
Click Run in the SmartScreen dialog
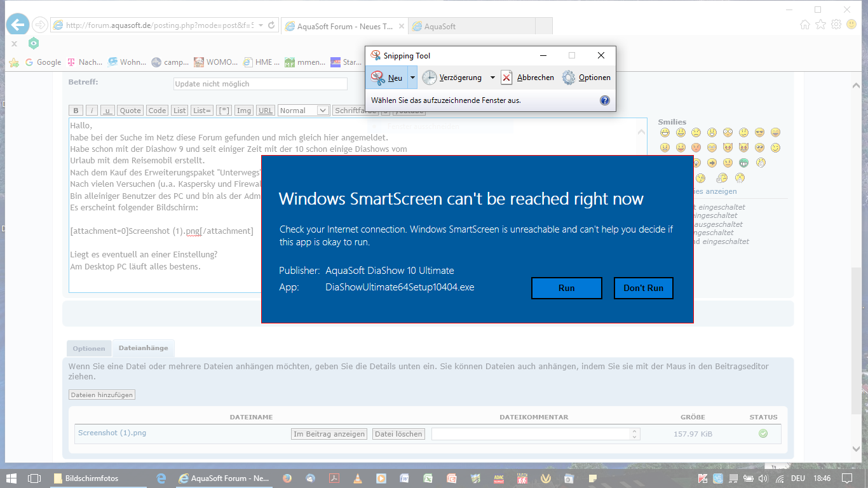click(566, 288)
